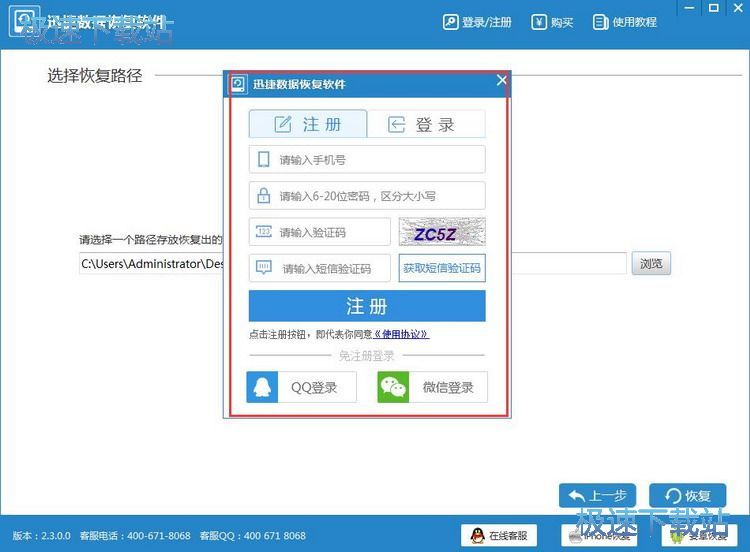Click the yen icon beside 购买
Viewport: 750px width, 552px height.
tap(539, 22)
